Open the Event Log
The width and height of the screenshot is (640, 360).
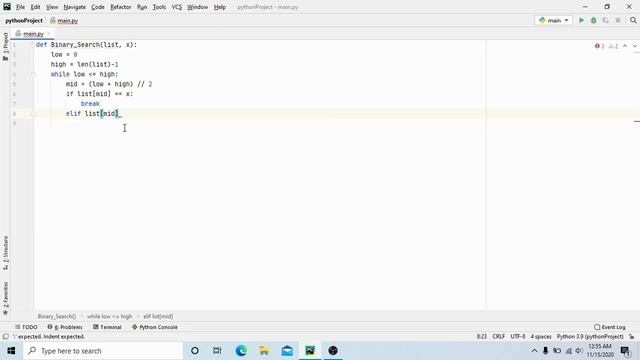(x=610, y=327)
